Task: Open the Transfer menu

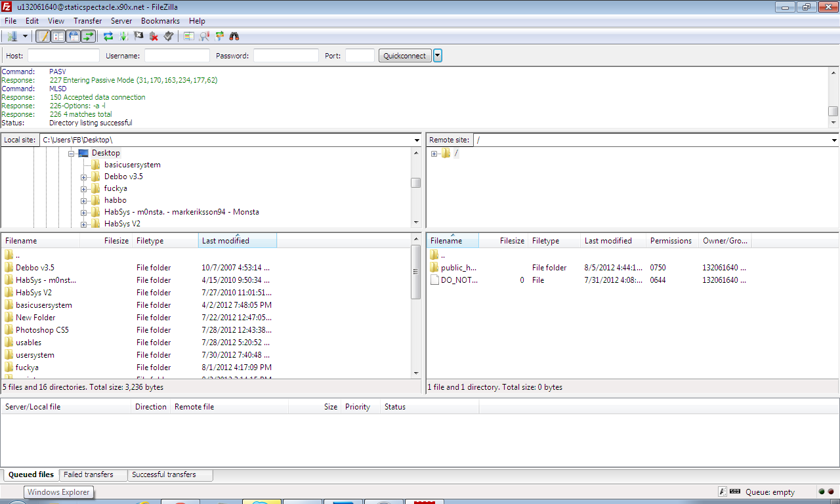Action: pyautogui.click(x=87, y=21)
